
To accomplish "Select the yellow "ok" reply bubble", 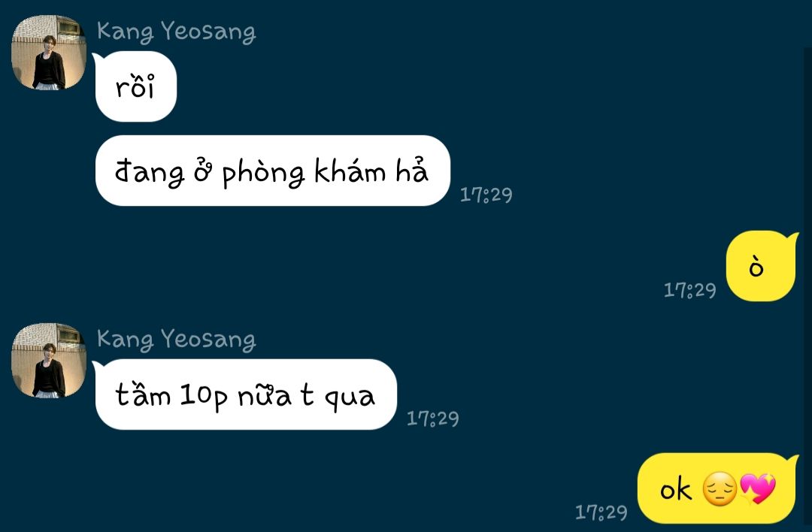I will (x=717, y=488).
